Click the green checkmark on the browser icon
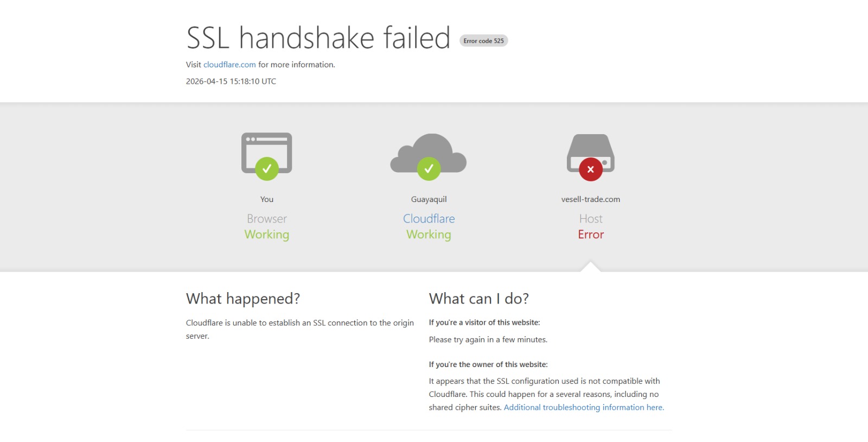868x442 pixels. click(x=267, y=169)
